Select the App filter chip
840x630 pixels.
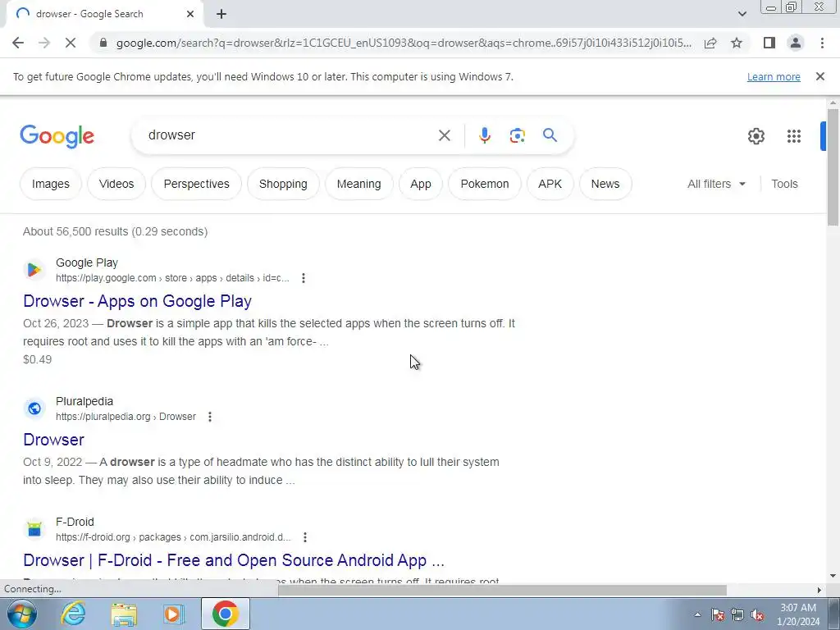point(421,184)
